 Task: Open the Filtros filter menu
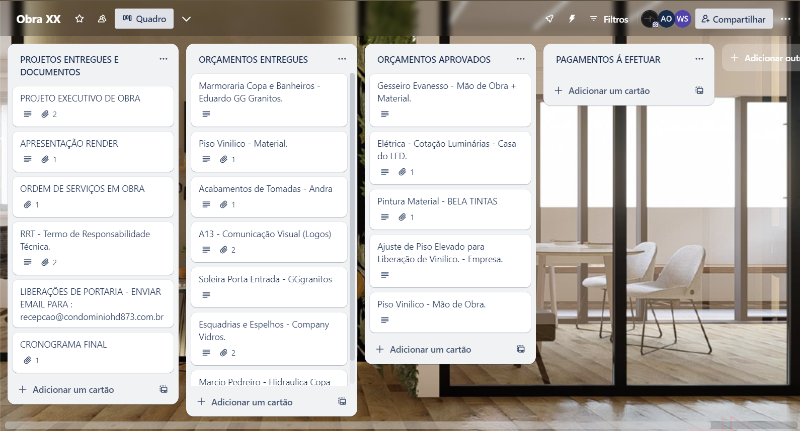pyautogui.click(x=609, y=19)
